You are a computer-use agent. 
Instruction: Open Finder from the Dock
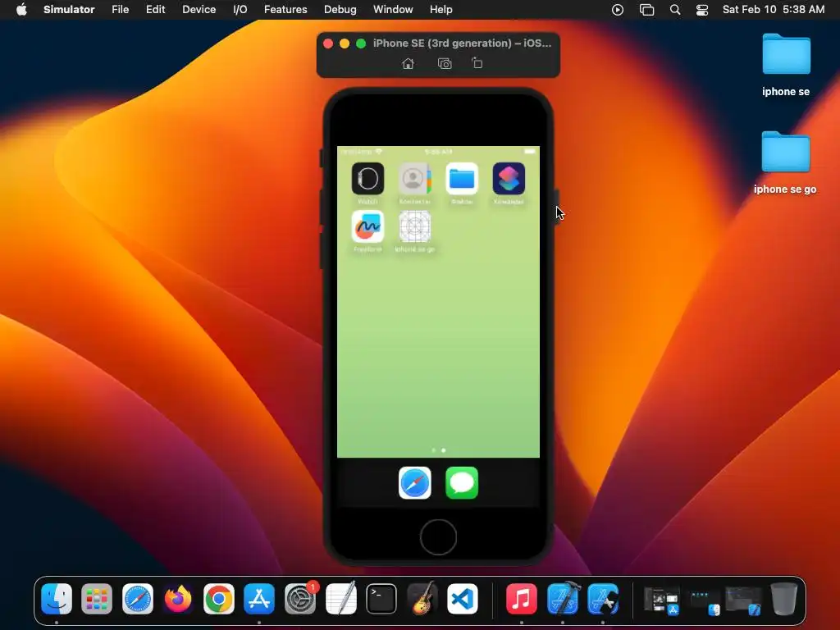click(x=57, y=598)
